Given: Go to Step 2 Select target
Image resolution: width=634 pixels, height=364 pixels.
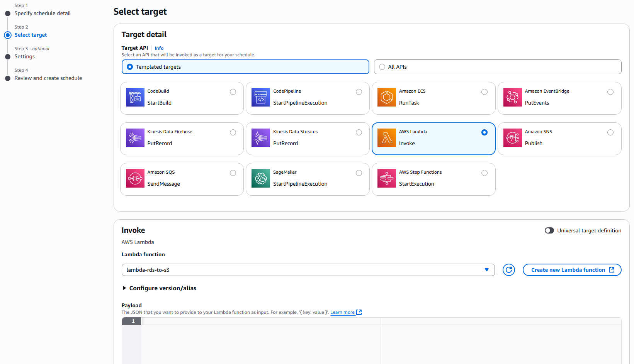Looking at the screenshot, I should pos(31,35).
